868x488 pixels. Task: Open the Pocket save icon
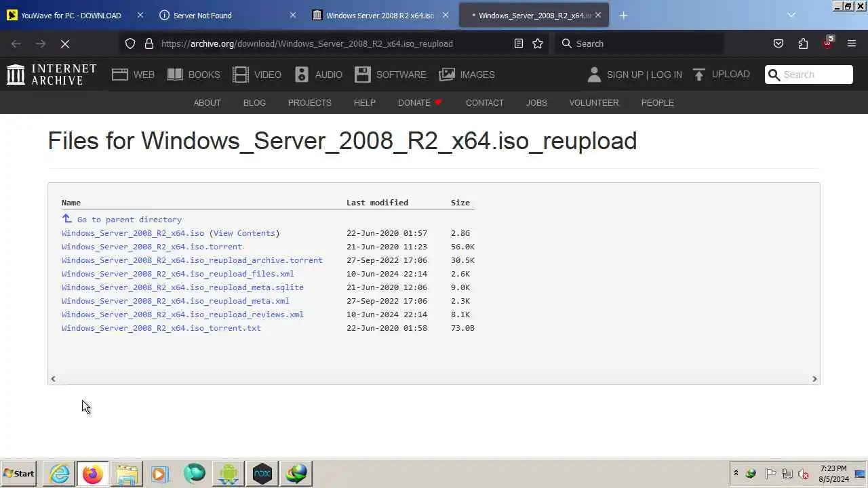coord(778,43)
